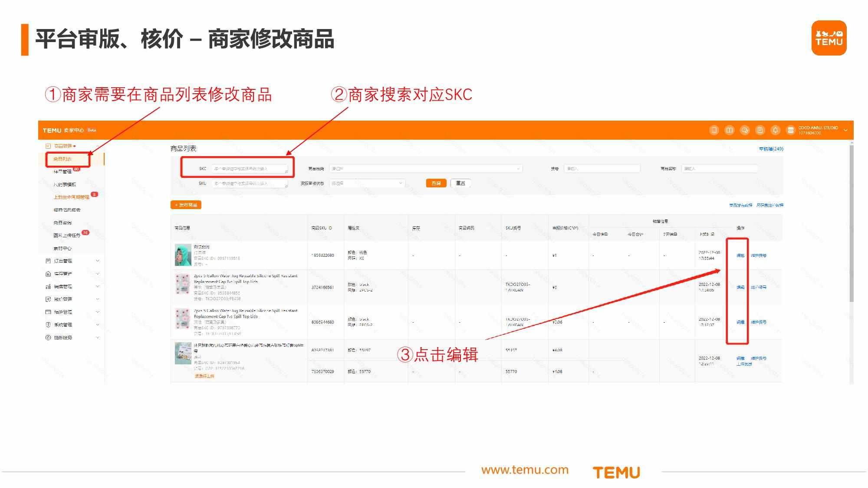The height and width of the screenshot is (488, 868).
Task: Click the SKU search input field
Action: (250, 183)
